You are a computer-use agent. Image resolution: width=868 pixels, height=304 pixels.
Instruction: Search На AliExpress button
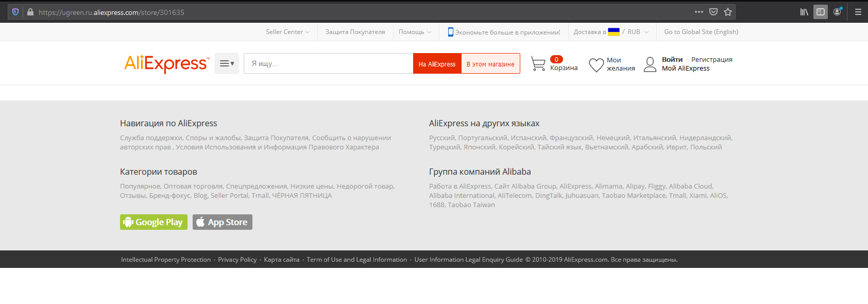[x=437, y=64]
